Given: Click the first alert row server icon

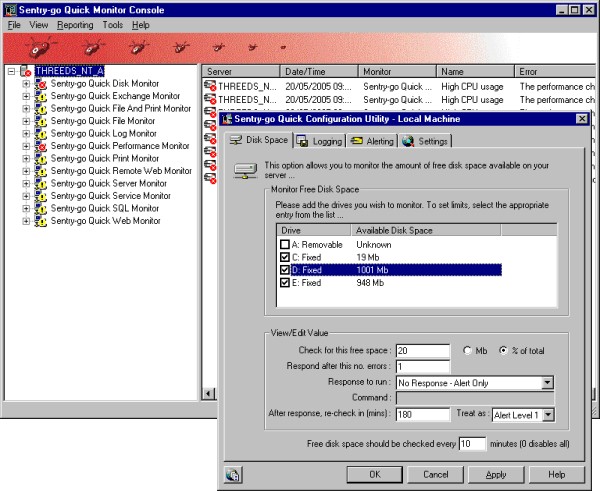Looking at the screenshot, I should pyautogui.click(x=210, y=86).
